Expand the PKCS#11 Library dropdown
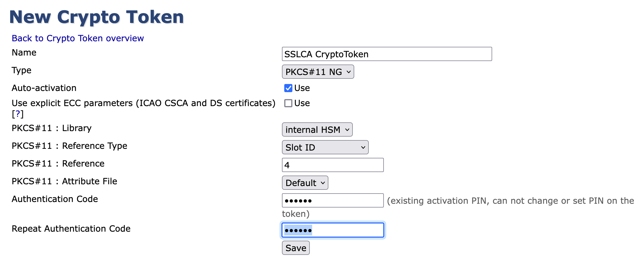Screen dimensions: 644x261 [x=317, y=130]
